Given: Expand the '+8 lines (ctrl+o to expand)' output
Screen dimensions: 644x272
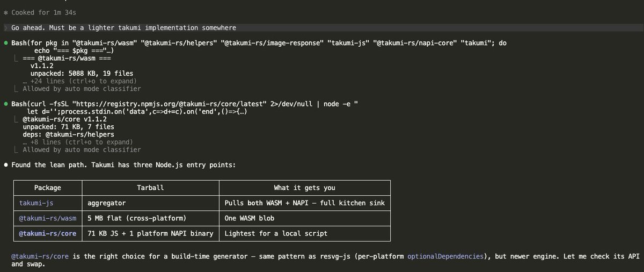Looking at the screenshot, I should coord(77,142).
